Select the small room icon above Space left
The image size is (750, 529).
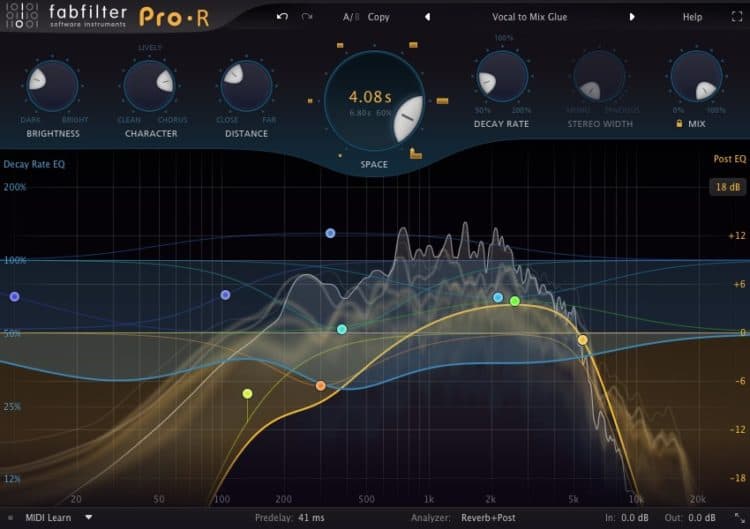click(340, 45)
